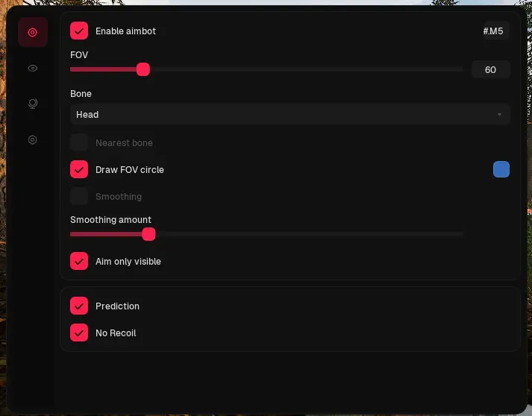Image resolution: width=532 pixels, height=416 pixels.
Task: Click the #.M5 keybind button
Action: 493,31
